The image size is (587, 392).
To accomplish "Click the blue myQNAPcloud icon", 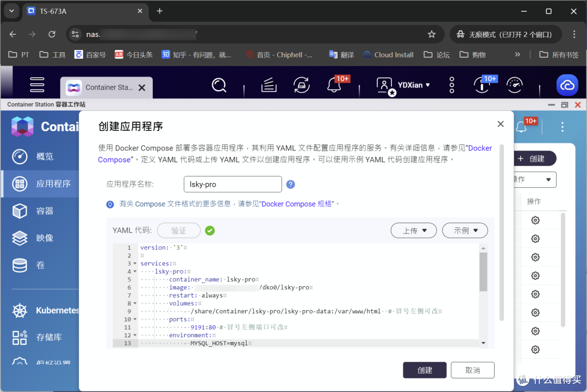I will pos(567,85).
